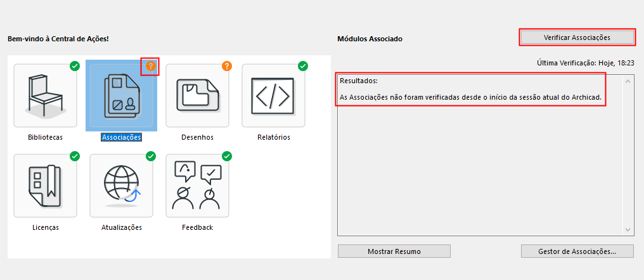This screenshot has height=280, width=644.
Task: Open the Atualizações globe icon
Action: pyautogui.click(x=121, y=185)
